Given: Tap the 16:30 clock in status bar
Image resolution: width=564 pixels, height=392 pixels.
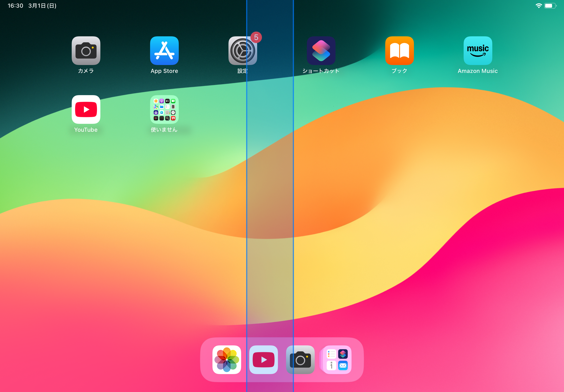Looking at the screenshot, I should click(15, 6).
